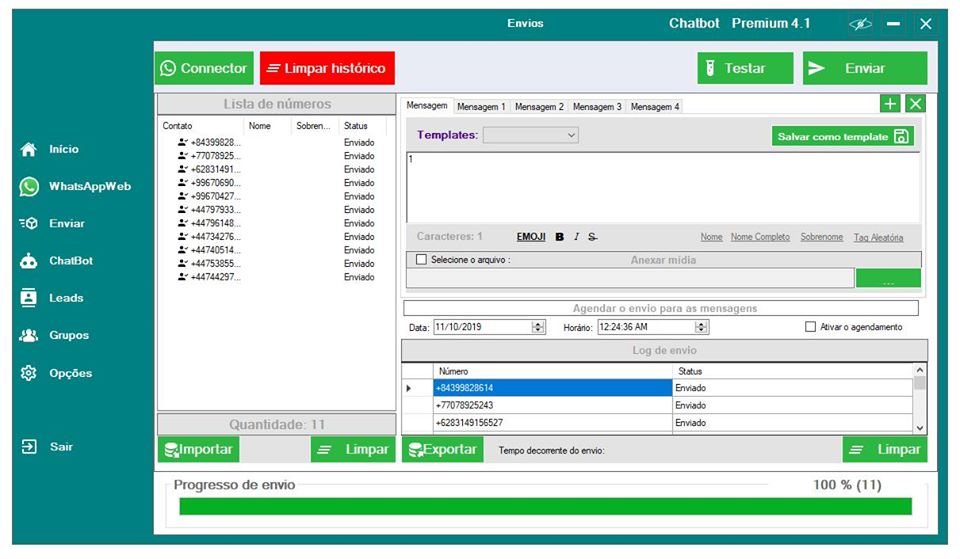Image resolution: width=960 pixels, height=559 pixels.
Task: Click the Testar button
Action: [745, 68]
